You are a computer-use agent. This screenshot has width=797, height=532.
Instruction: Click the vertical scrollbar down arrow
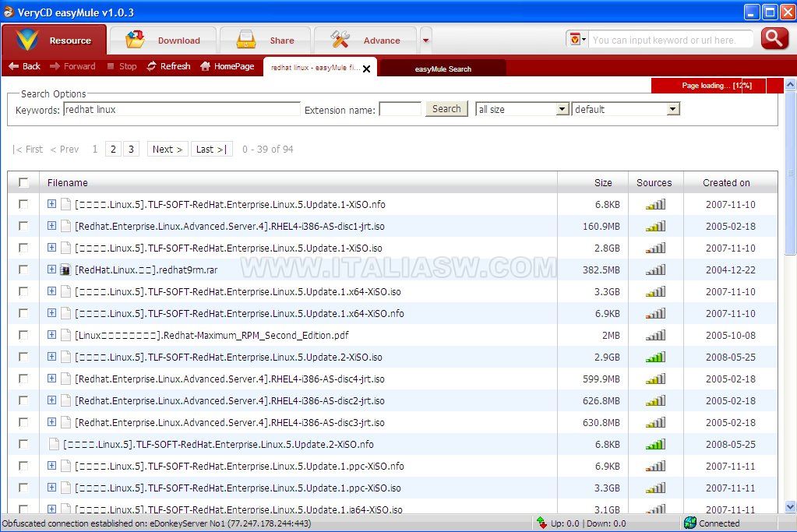[x=791, y=506]
